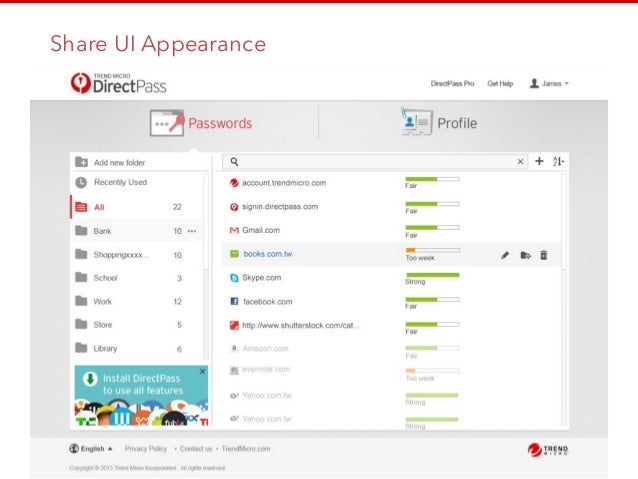Close the Install DirectPass banner

coord(202,371)
